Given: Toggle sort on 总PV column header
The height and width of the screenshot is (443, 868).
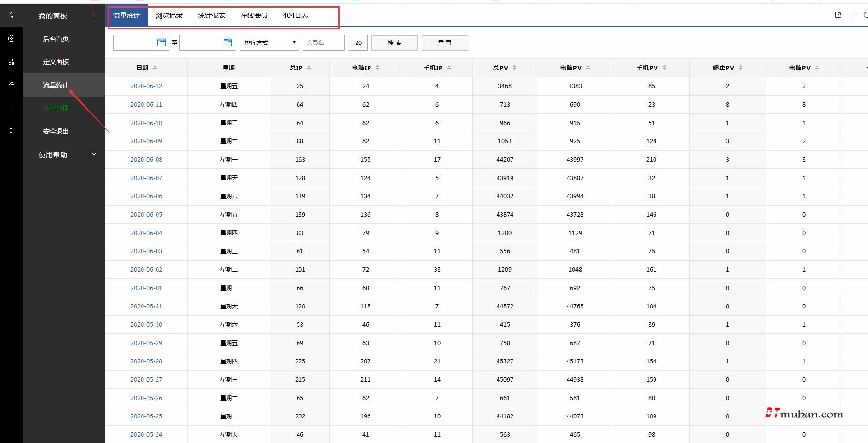Looking at the screenshot, I should [514, 68].
